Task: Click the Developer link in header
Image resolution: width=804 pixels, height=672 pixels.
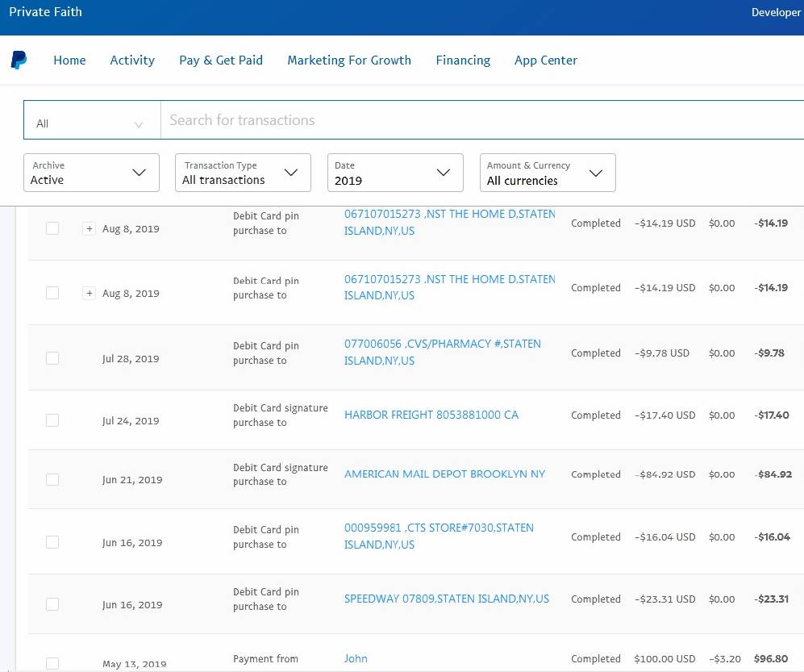Action: pyautogui.click(x=776, y=12)
